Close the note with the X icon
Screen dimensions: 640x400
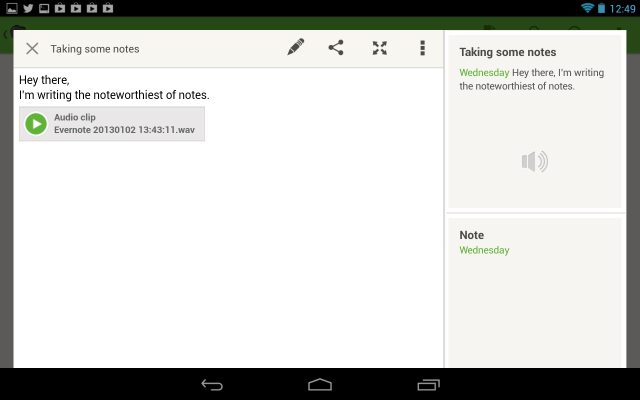(x=32, y=49)
